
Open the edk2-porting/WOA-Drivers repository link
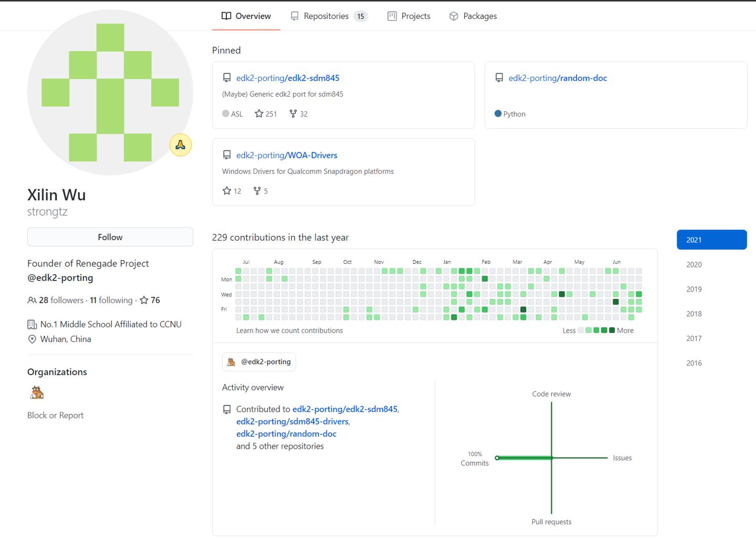(287, 155)
